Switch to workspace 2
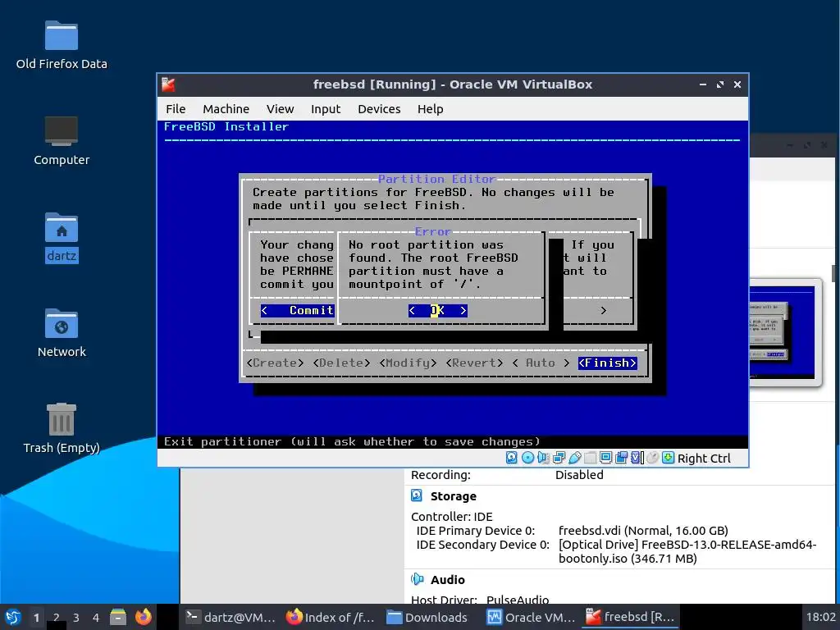The height and width of the screenshot is (630, 840). coord(57,617)
